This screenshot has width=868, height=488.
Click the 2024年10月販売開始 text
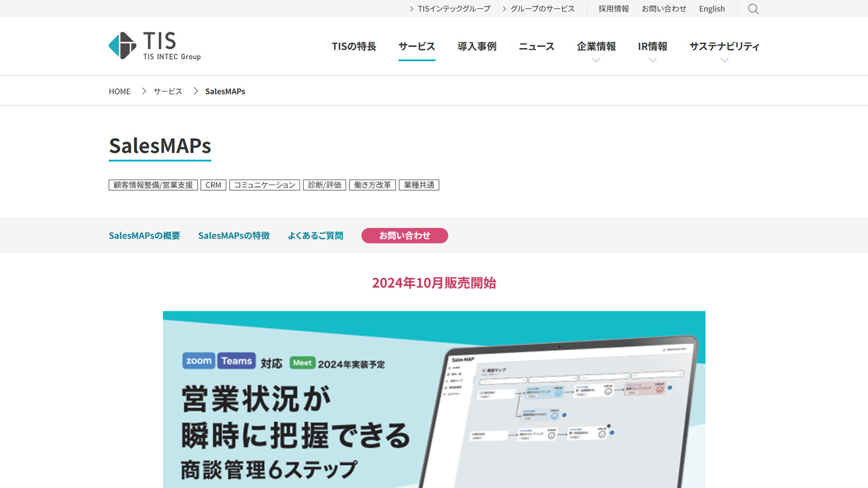coord(434,282)
